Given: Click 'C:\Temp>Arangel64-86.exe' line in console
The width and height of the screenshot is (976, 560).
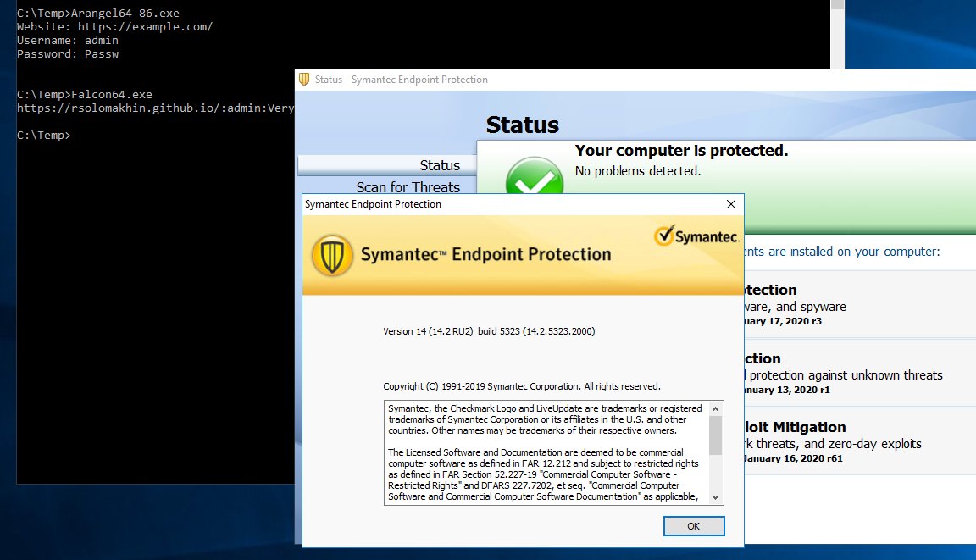Looking at the screenshot, I should 98,13.
